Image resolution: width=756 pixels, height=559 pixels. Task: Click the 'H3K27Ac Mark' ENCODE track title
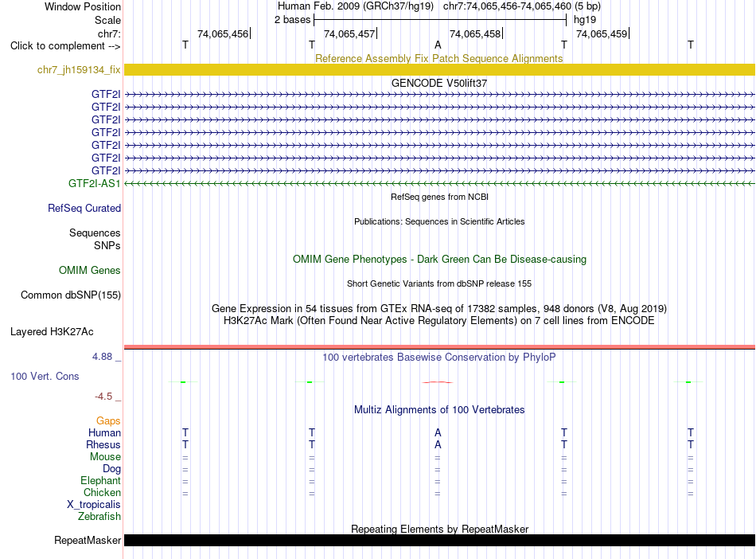pos(439,320)
